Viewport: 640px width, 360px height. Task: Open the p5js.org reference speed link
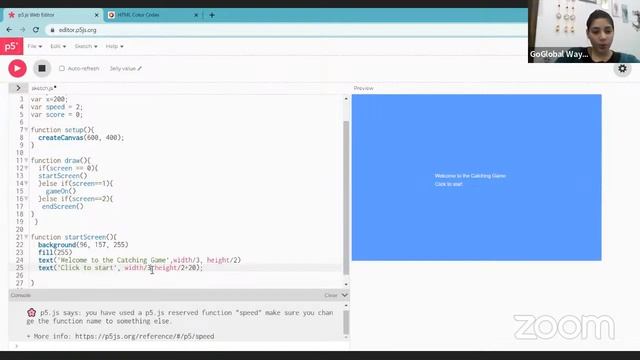pyautogui.click(x=144, y=336)
